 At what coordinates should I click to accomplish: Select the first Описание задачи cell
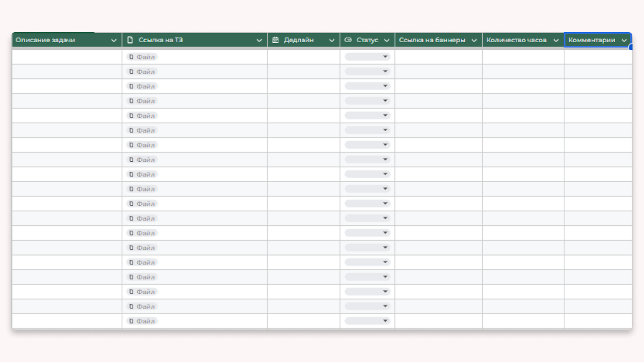[67, 57]
